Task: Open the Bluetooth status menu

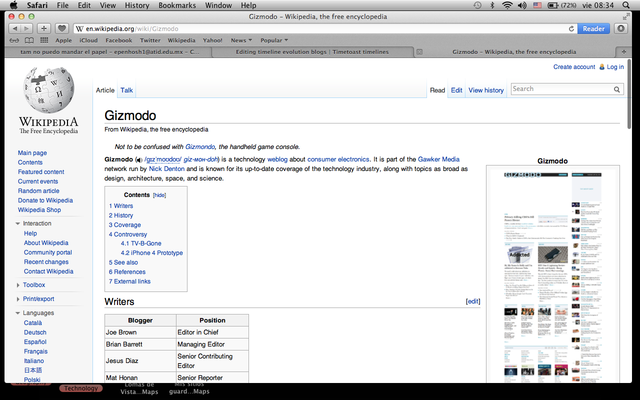Action: pos(492,5)
